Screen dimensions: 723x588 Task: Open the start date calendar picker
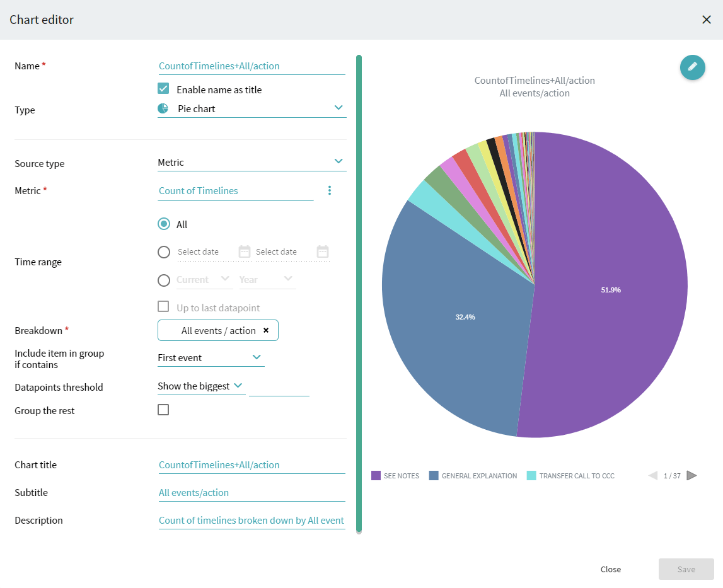tap(245, 252)
